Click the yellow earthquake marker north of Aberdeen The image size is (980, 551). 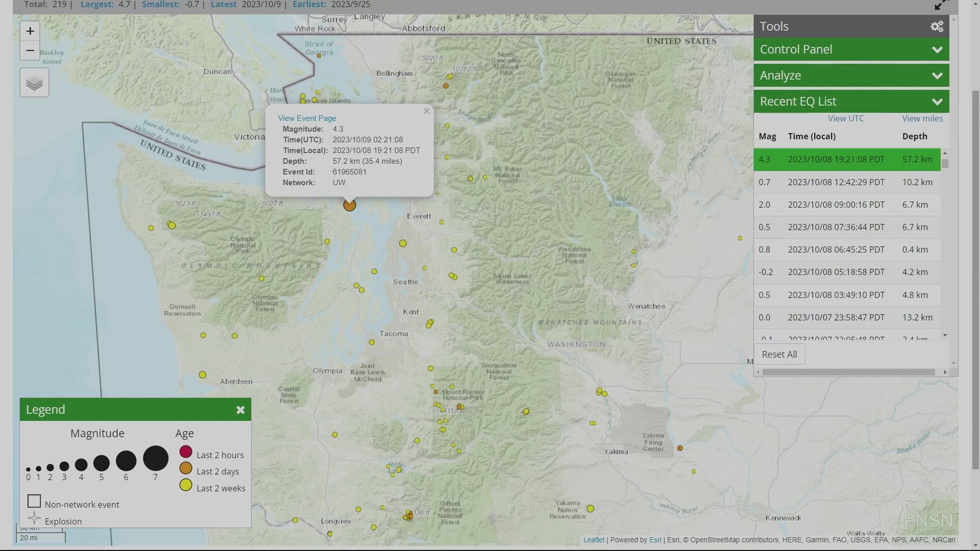coord(203,375)
